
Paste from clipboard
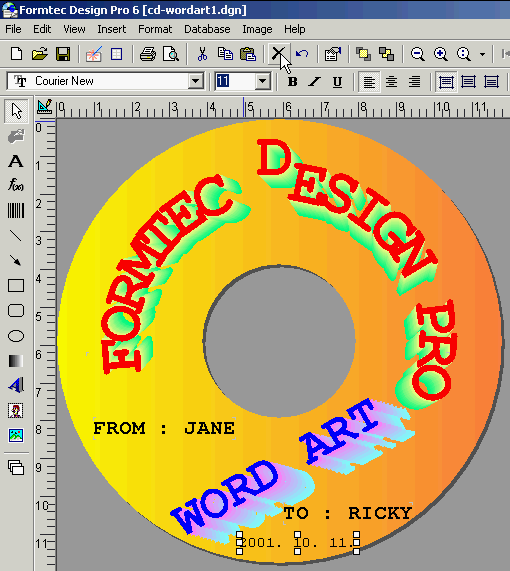[x=248, y=54]
